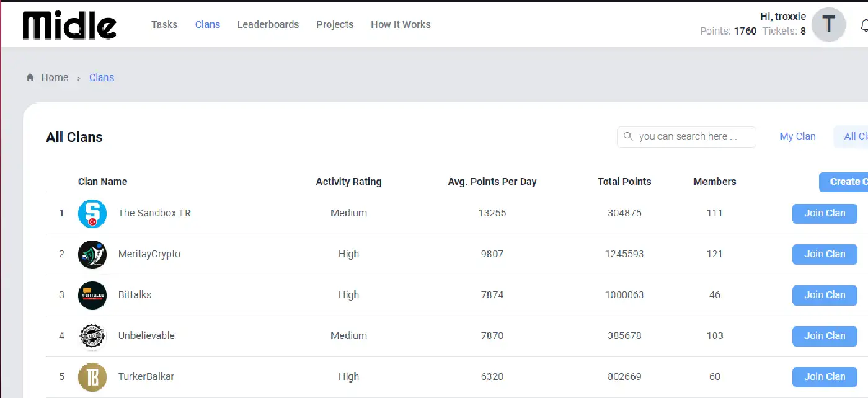
Task: Click the Midle logo
Action: 69,25
